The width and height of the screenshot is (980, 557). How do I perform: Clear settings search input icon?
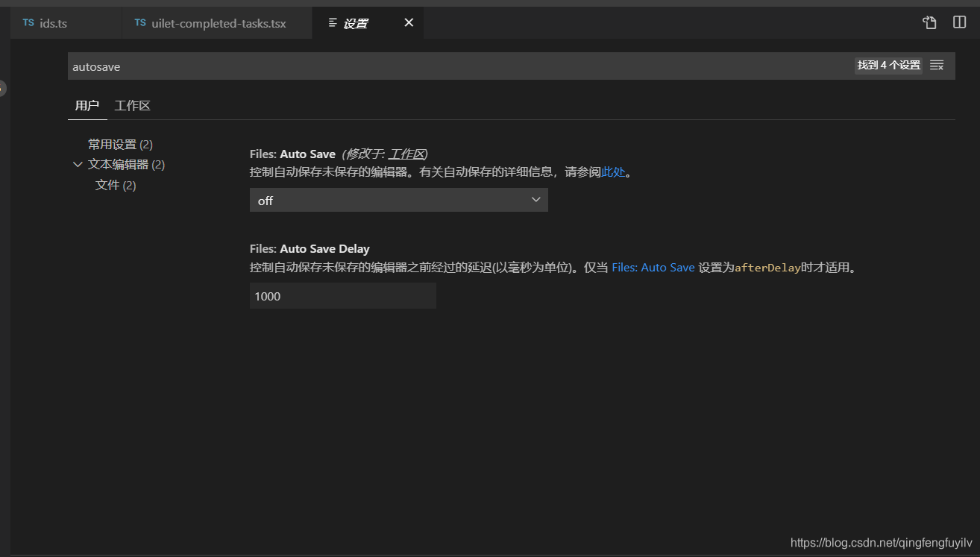click(937, 66)
